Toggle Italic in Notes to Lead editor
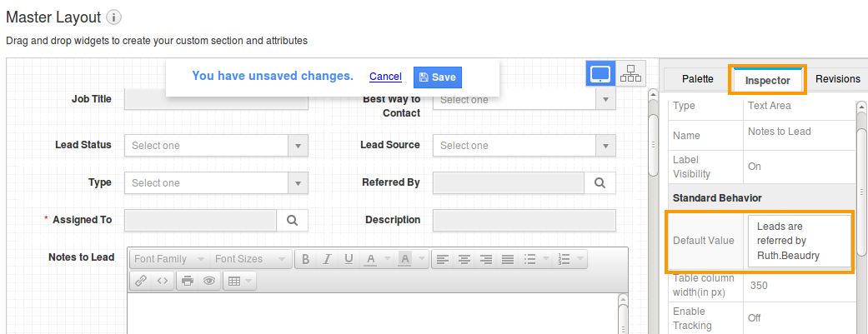This screenshot has height=334, width=868. pos(327,259)
